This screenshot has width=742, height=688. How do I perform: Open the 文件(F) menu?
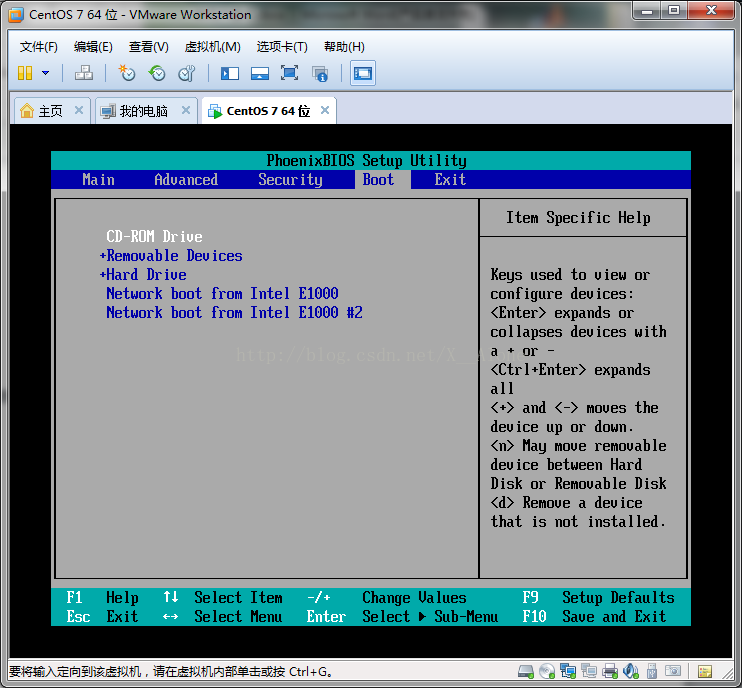pos(38,46)
